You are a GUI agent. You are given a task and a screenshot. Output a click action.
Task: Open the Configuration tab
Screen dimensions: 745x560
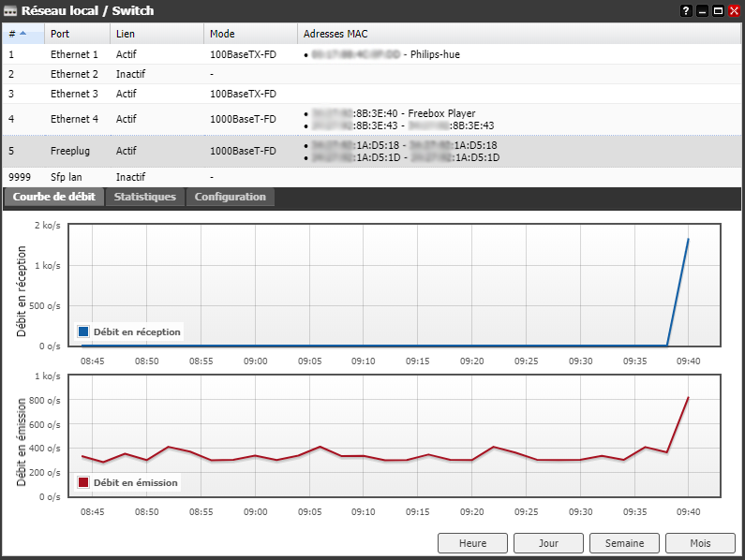point(230,197)
